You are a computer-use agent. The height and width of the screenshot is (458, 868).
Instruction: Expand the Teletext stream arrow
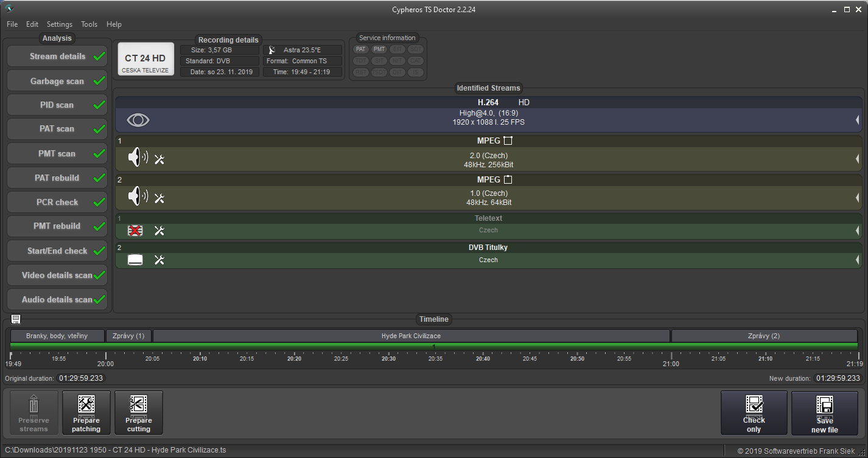[857, 231]
